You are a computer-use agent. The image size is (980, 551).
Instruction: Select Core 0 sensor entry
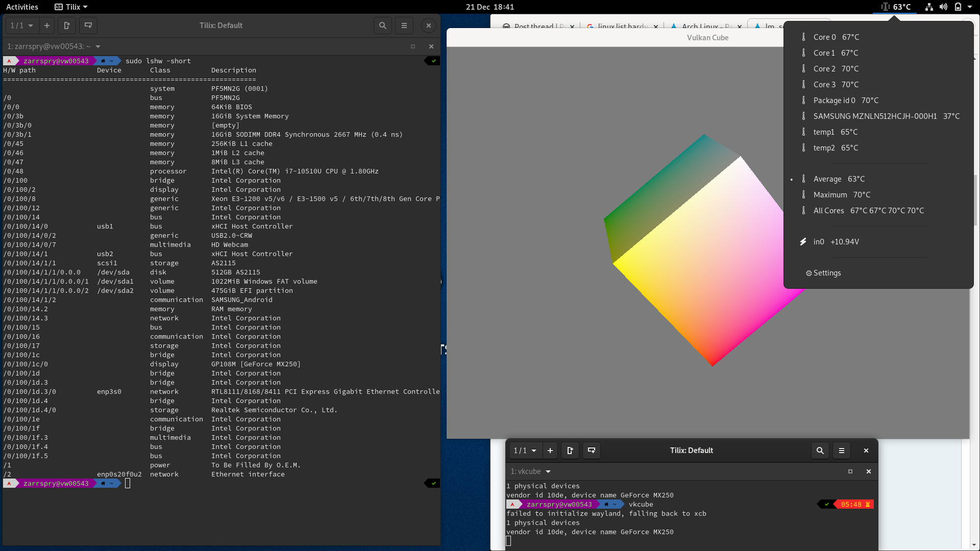pos(878,37)
